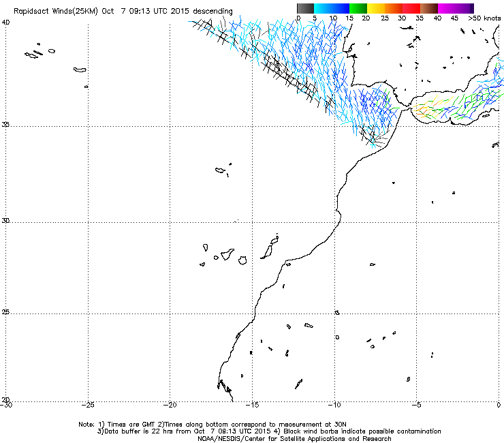Select the yellow 20-25 knots color swatch

pos(376,8)
